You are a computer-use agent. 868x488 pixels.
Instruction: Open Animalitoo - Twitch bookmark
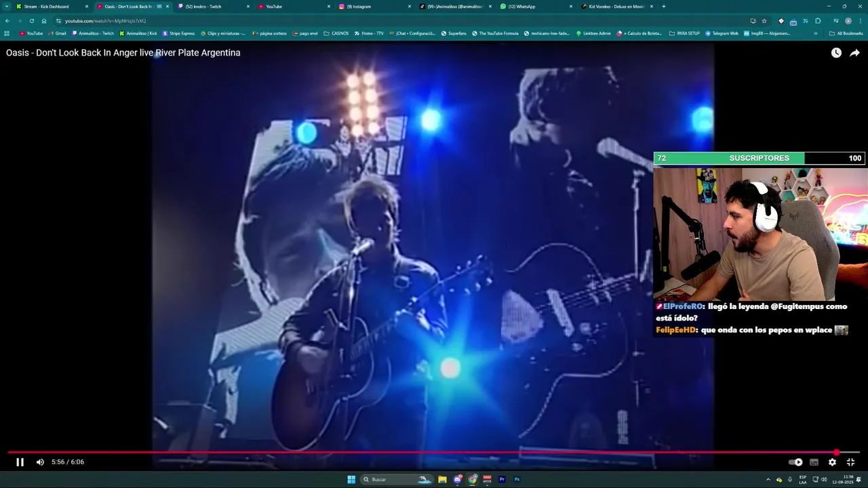[93, 33]
